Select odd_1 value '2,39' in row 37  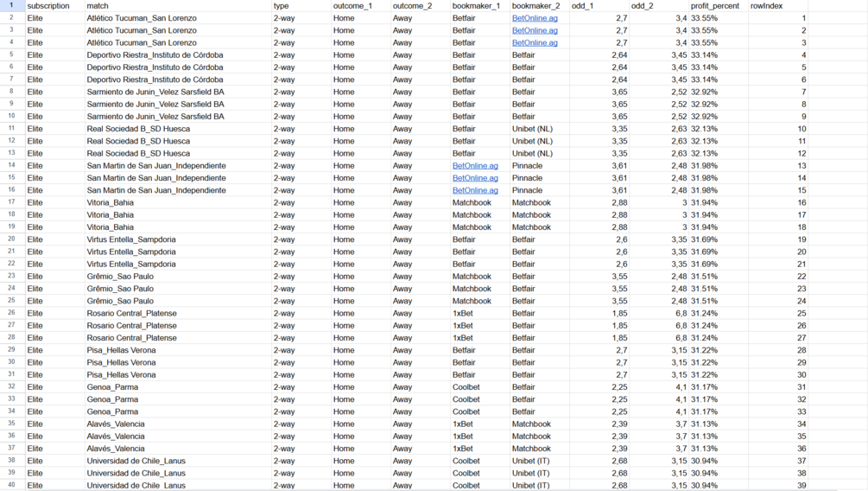[599, 449]
